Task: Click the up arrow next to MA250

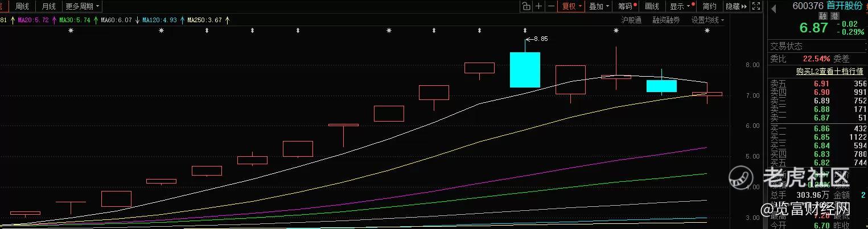Action: 227,20
